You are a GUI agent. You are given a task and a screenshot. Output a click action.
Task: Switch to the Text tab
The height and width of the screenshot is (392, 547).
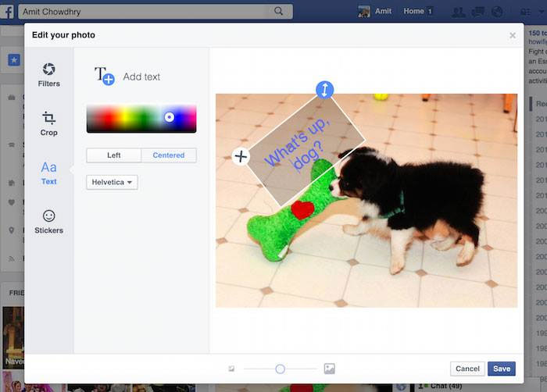[48, 173]
